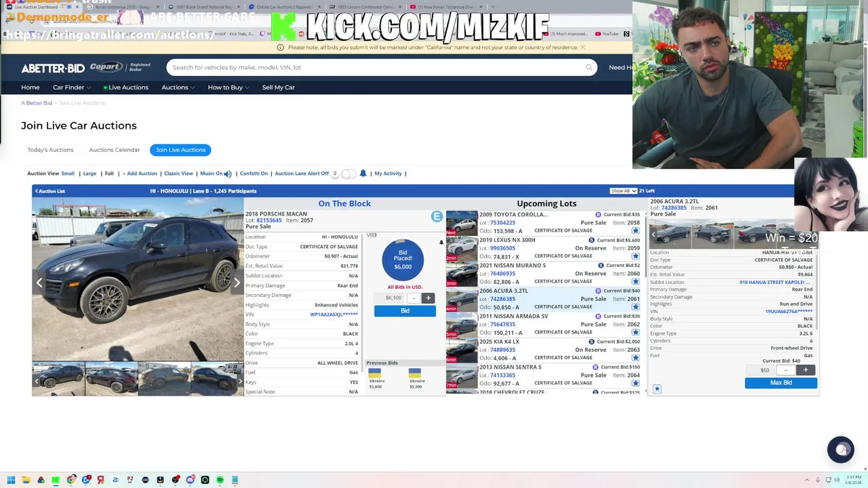Click the Music On speaker icon
868x488 pixels.
pyautogui.click(x=228, y=174)
